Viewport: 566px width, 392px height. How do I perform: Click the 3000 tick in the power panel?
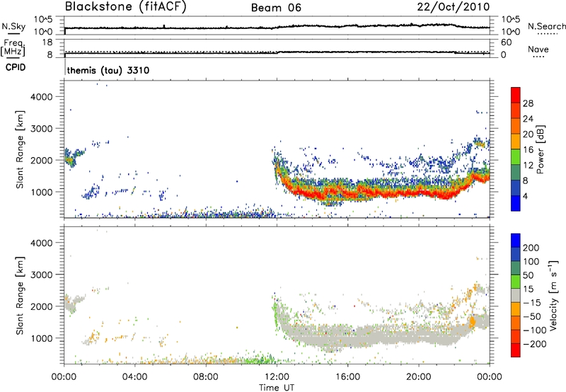point(42,129)
